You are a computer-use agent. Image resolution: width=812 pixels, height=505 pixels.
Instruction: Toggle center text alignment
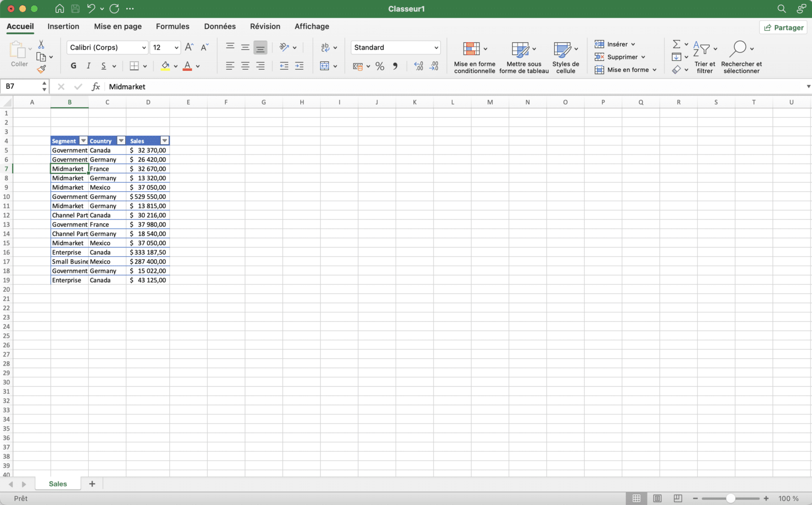pos(245,66)
